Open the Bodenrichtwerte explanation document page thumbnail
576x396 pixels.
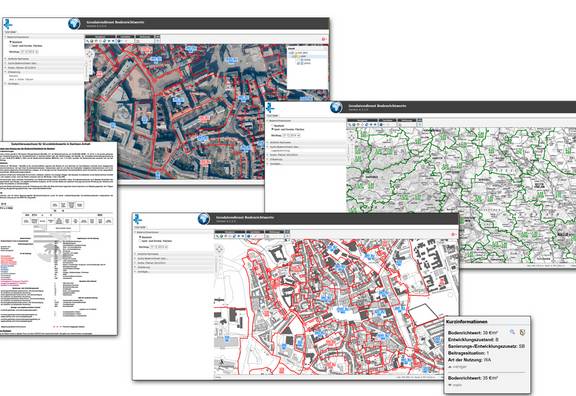point(58,238)
